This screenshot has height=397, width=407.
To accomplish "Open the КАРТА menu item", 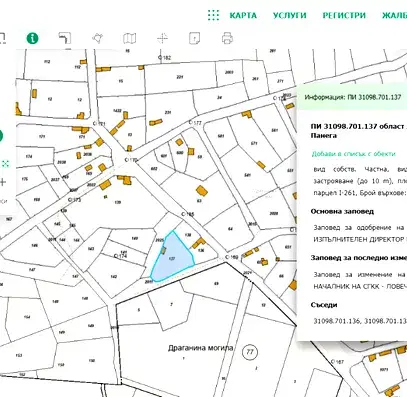I will (x=243, y=15).
